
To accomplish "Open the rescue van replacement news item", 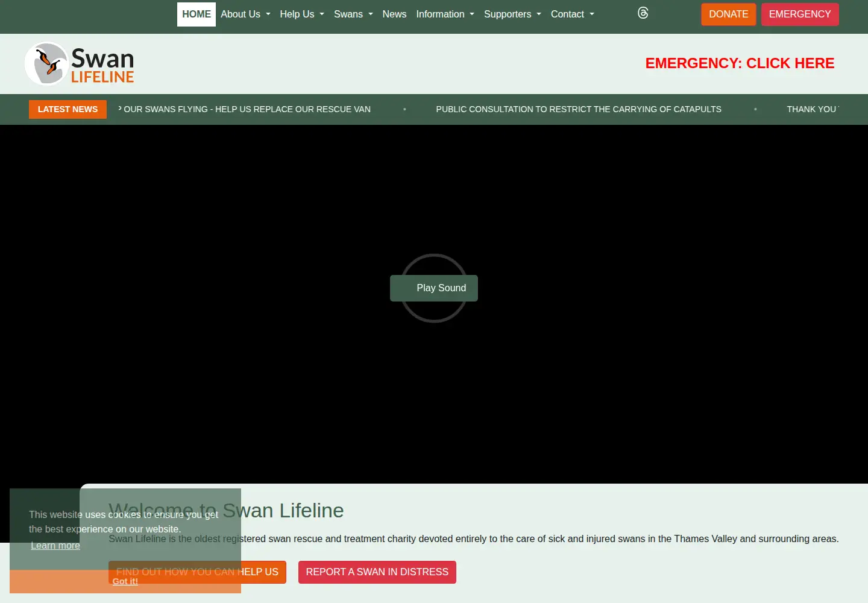I will tap(245, 109).
